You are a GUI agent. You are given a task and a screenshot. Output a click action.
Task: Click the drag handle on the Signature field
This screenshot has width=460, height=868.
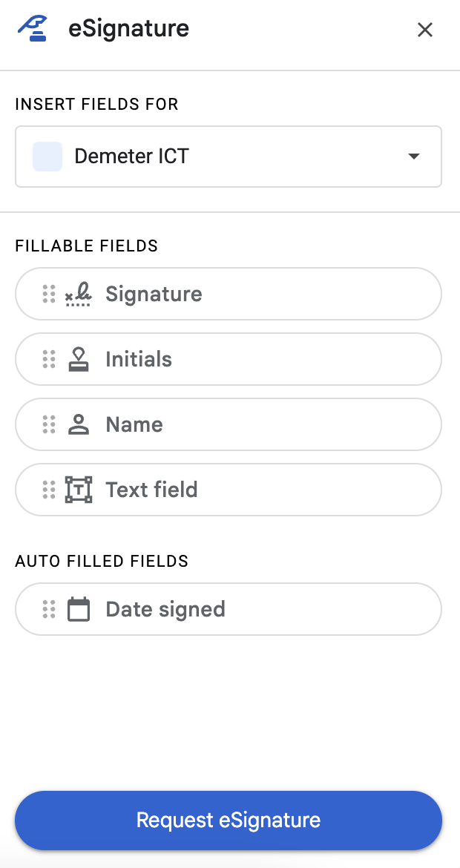[49, 295]
